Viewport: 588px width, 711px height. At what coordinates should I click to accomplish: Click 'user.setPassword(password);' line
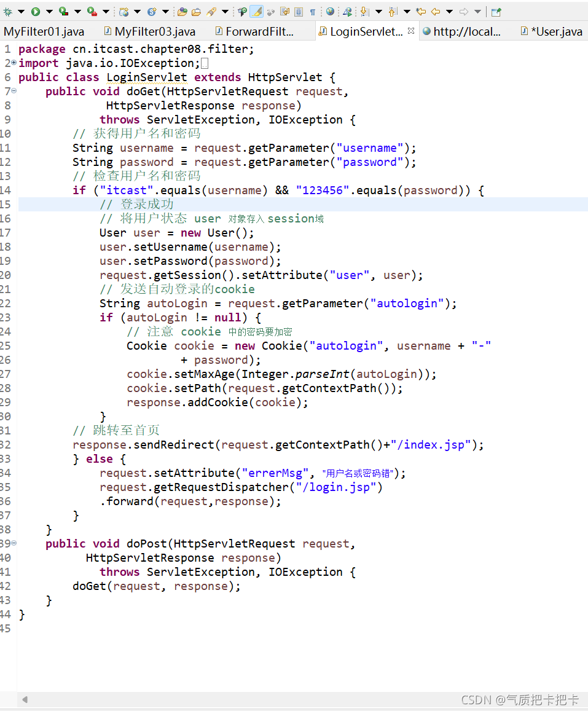(x=190, y=261)
